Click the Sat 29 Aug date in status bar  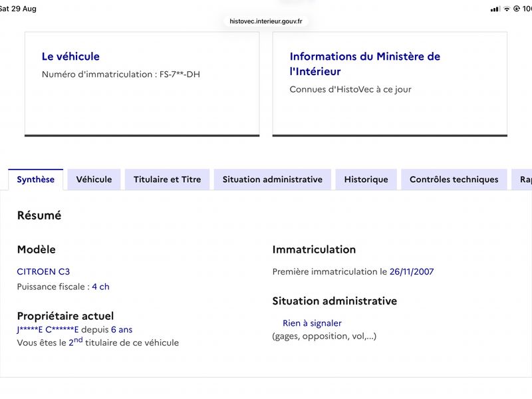[18, 9]
